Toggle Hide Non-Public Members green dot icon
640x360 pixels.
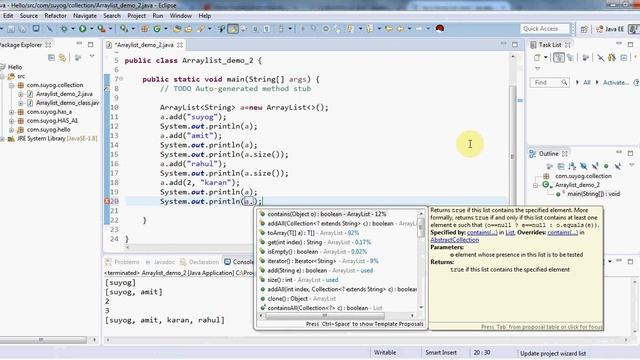pos(606,166)
